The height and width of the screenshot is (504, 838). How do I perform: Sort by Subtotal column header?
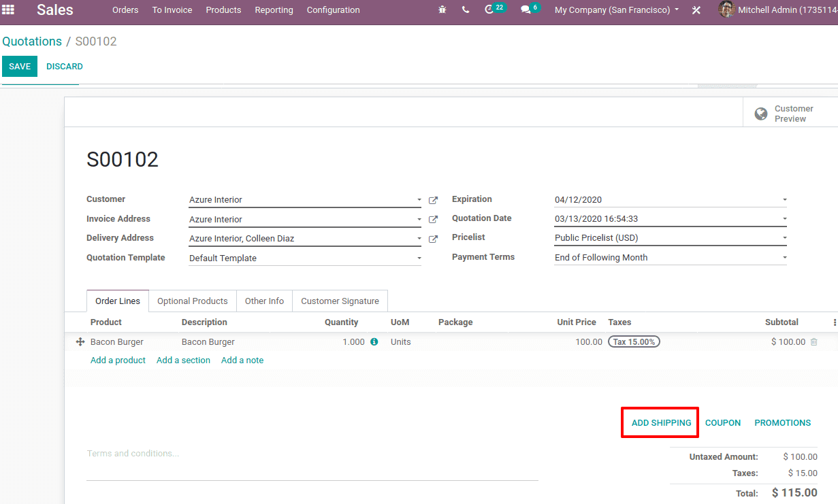(781, 322)
